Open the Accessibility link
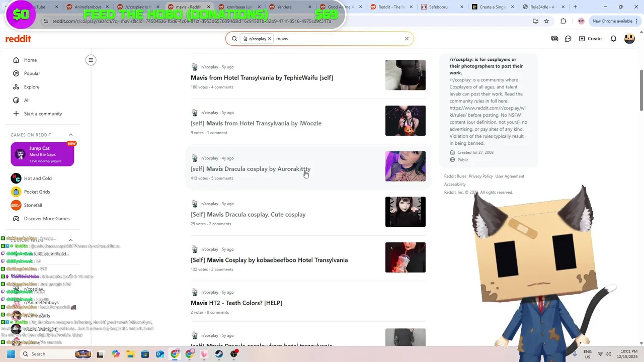The width and height of the screenshot is (644, 362). [455, 185]
